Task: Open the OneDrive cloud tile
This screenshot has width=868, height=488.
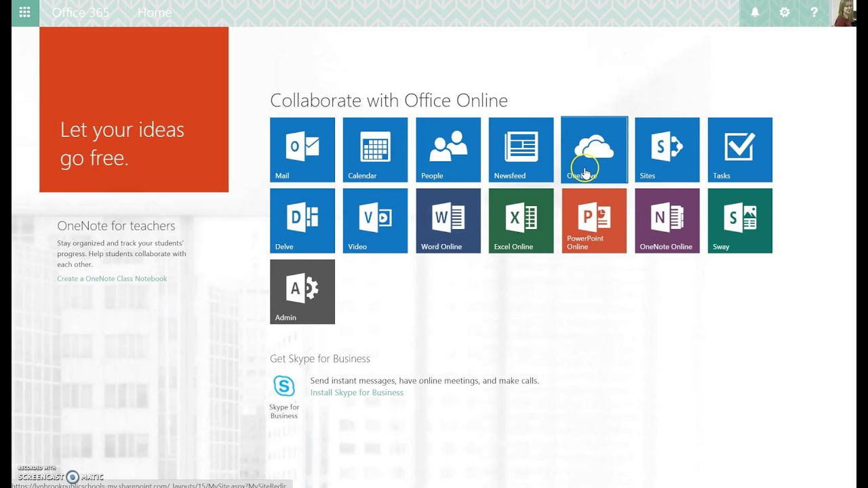Action: pos(594,150)
